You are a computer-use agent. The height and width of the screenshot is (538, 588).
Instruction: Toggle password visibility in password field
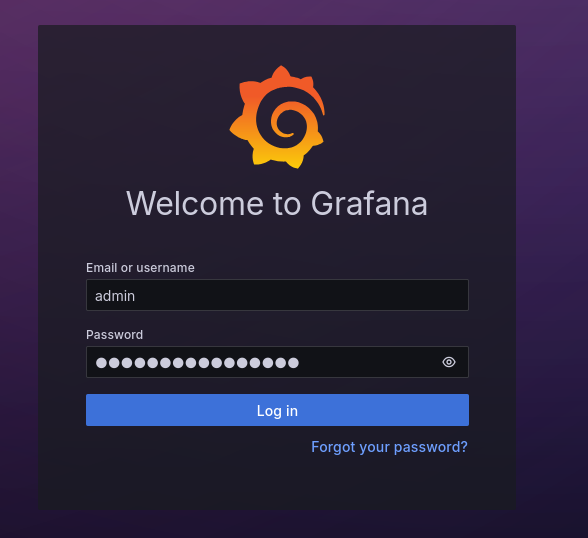click(x=448, y=362)
